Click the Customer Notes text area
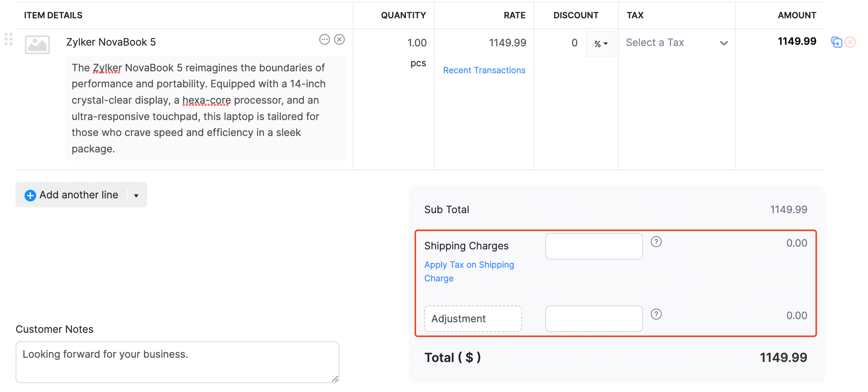 tap(177, 362)
